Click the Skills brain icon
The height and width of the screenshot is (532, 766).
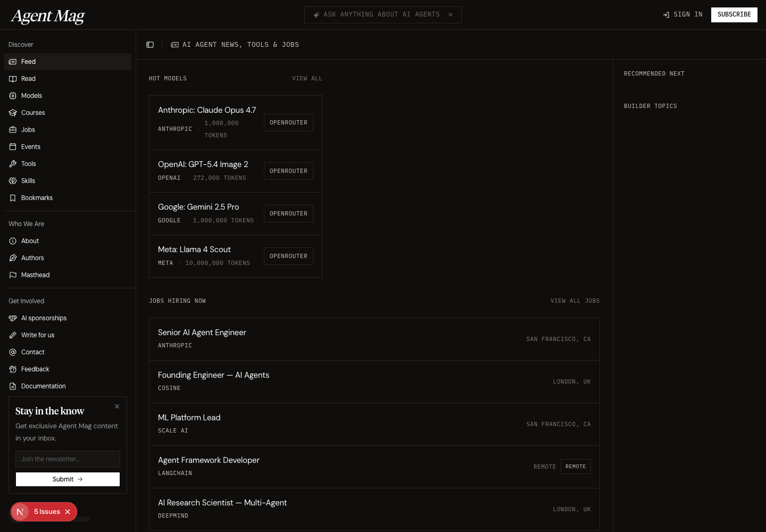pos(13,181)
